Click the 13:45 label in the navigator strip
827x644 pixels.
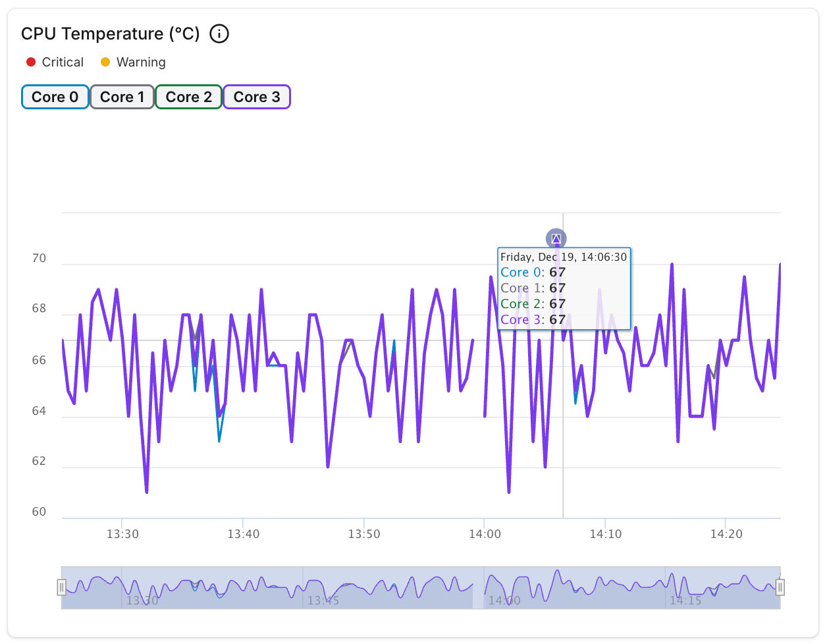pyautogui.click(x=323, y=601)
